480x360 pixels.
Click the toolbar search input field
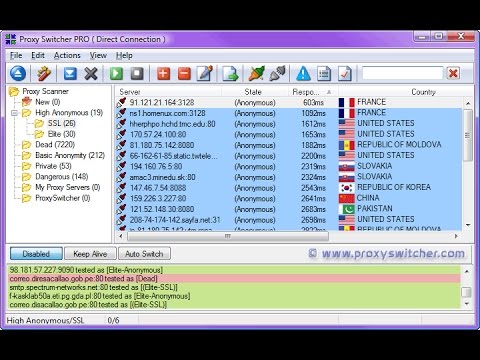[x=402, y=73]
